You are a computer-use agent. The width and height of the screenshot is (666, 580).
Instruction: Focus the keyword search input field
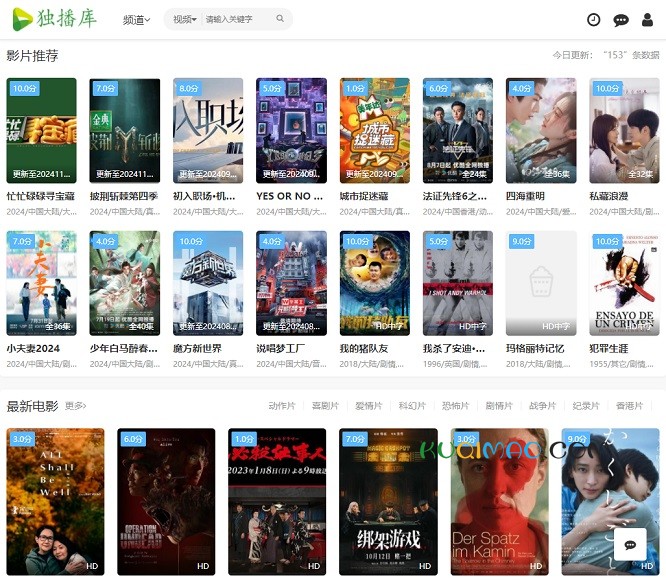[x=238, y=19]
